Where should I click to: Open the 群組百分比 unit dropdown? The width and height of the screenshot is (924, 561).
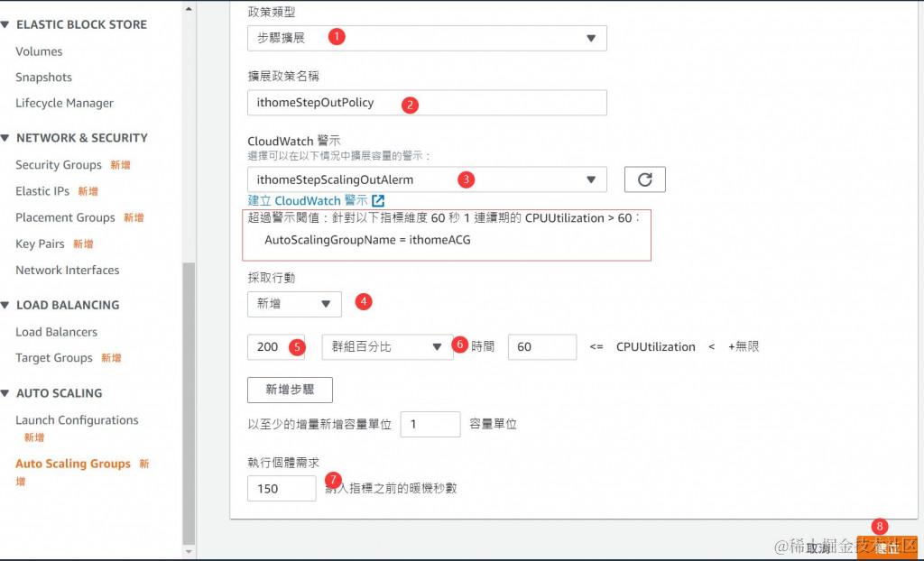click(x=387, y=347)
